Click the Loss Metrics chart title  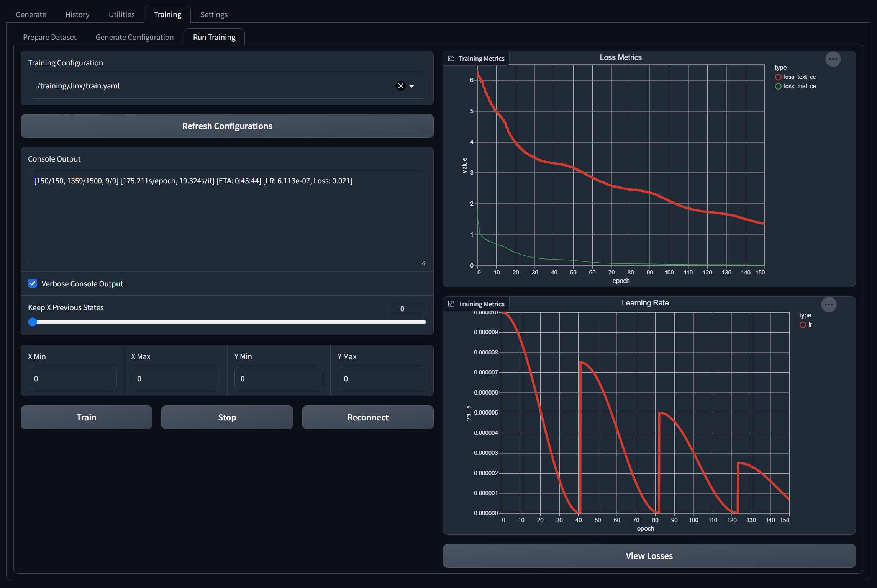[x=621, y=57]
